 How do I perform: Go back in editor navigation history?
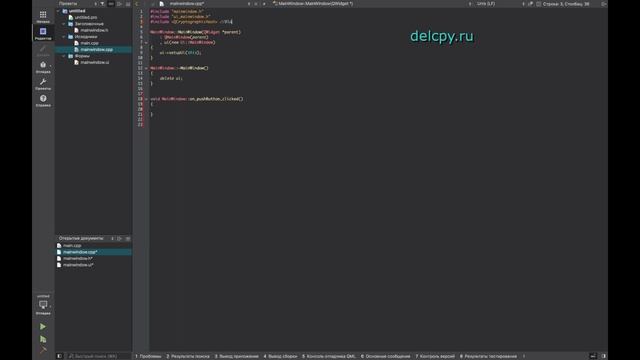(x=137, y=4)
